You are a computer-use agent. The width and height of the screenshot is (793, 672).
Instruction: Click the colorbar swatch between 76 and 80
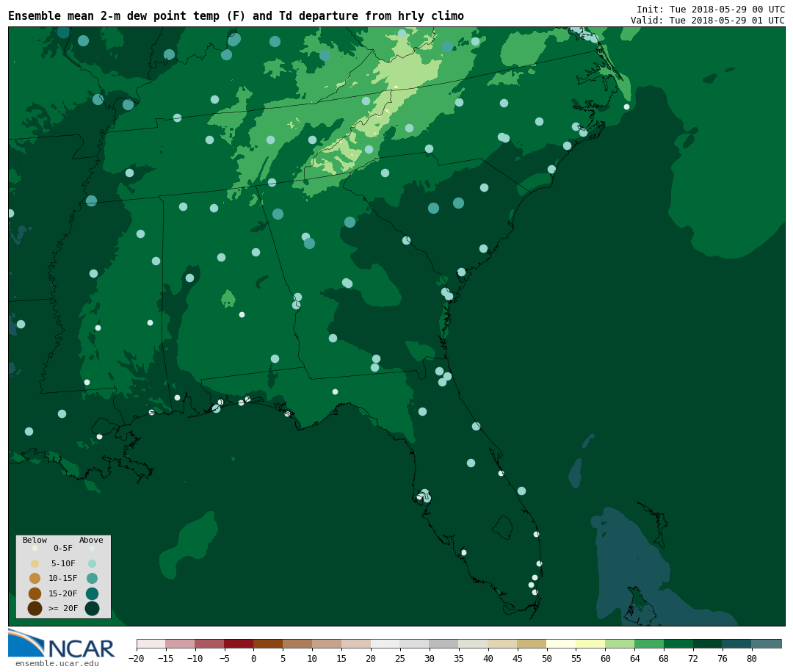click(x=736, y=643)
